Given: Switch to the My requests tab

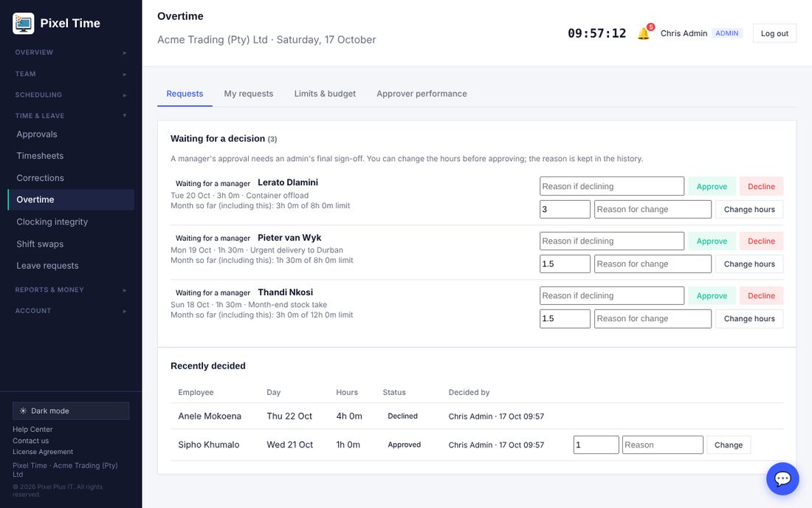Looking at the screenshot, I should [x=249, y=94].
